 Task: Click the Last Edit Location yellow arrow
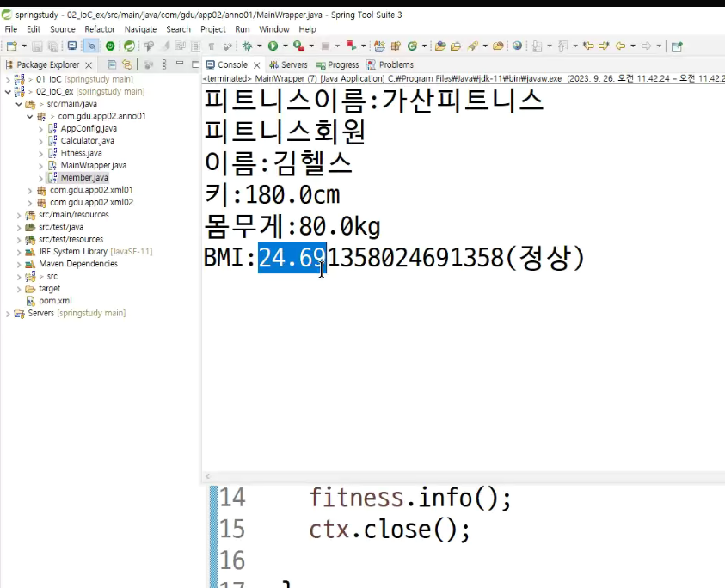(x=588, y=46)
